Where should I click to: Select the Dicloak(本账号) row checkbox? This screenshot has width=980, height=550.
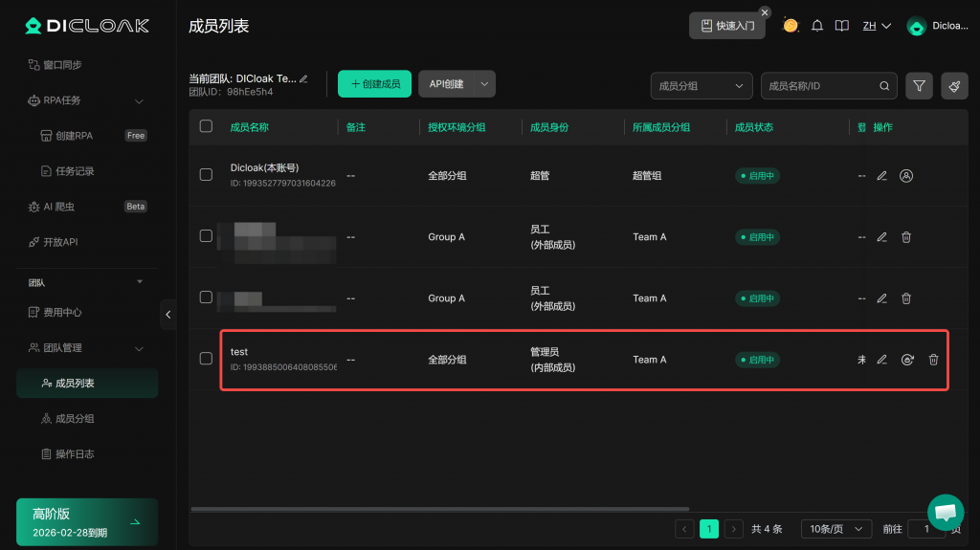[206, 175]
